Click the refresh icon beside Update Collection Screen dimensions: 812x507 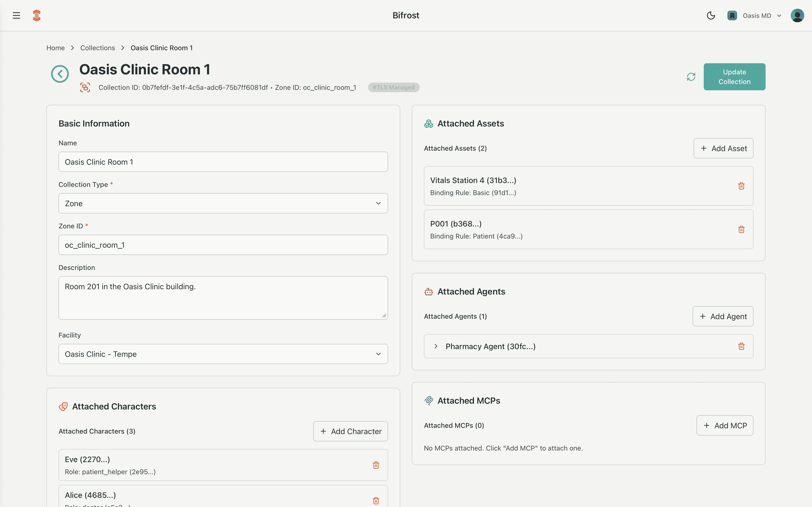tap(691, 77)
